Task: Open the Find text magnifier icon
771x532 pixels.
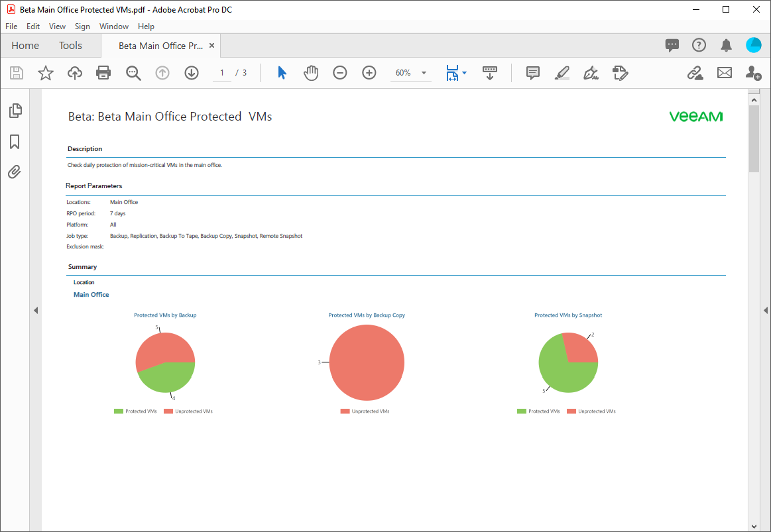Action: tap(133, 73)
